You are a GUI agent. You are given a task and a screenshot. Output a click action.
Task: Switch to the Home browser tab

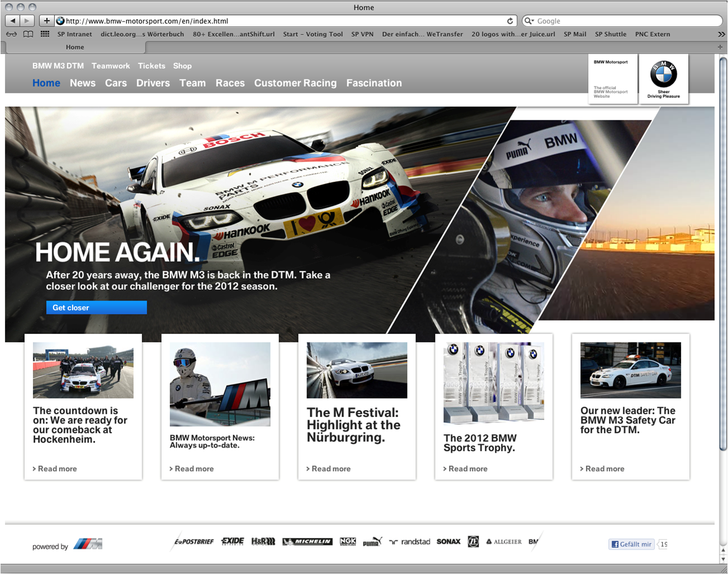[x=75, y=47]
